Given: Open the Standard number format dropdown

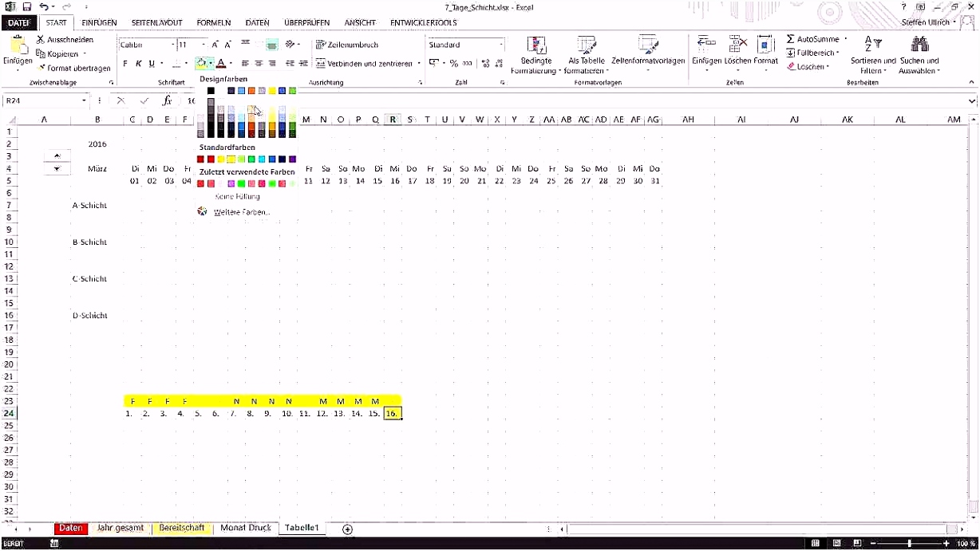Looking at the screenshot, I should (x=501, y=45).
